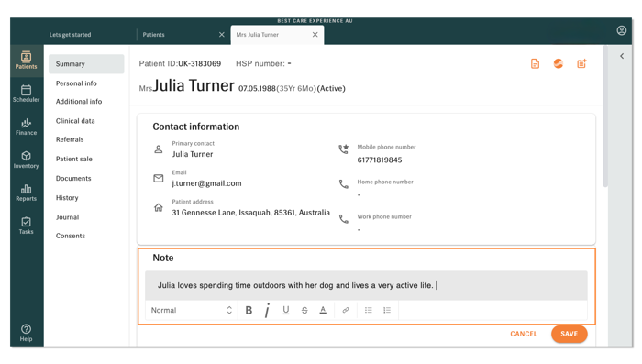Open Referrals section

pos(70,139)
